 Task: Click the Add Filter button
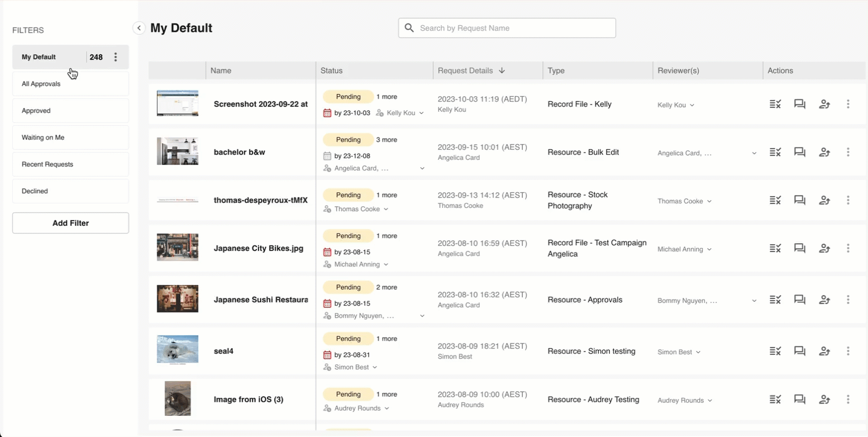pos(70,223)
